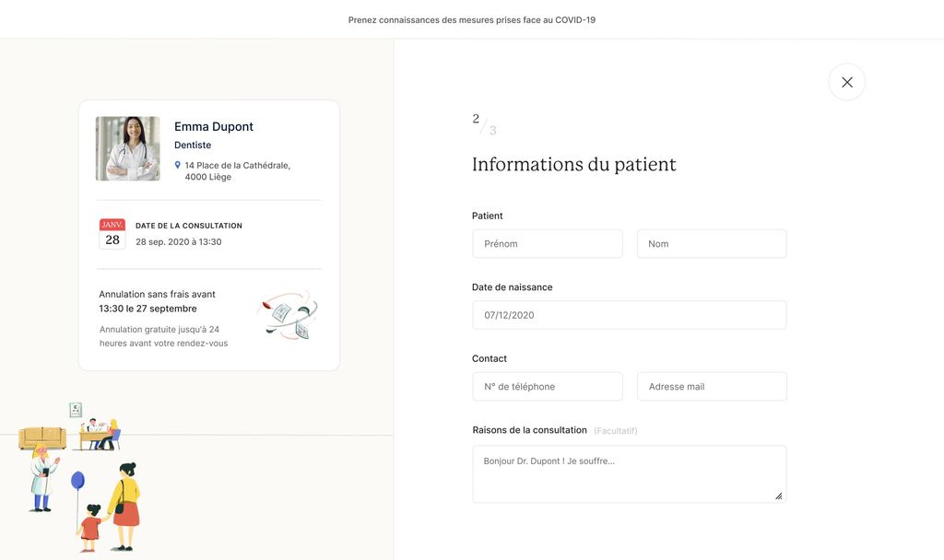Click the JANV. 28 calendar icon
The width and height of the screenshot is (944, 560).
tap(112, 233)
